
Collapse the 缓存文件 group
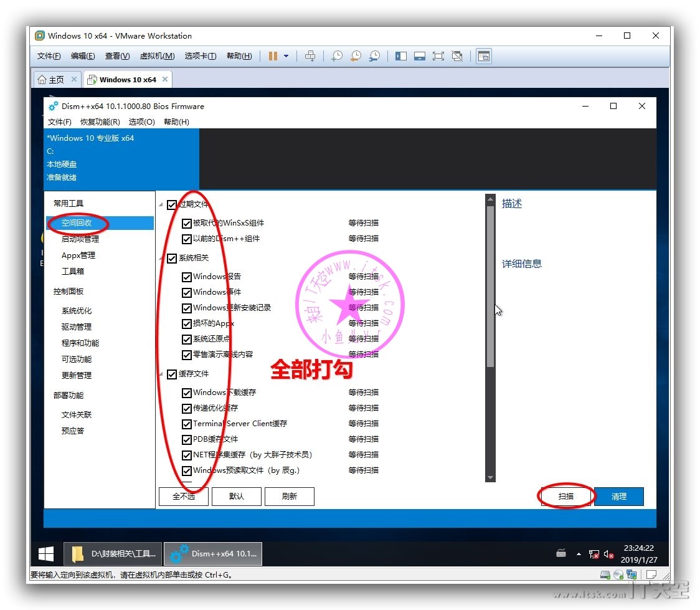pos(161,374)
